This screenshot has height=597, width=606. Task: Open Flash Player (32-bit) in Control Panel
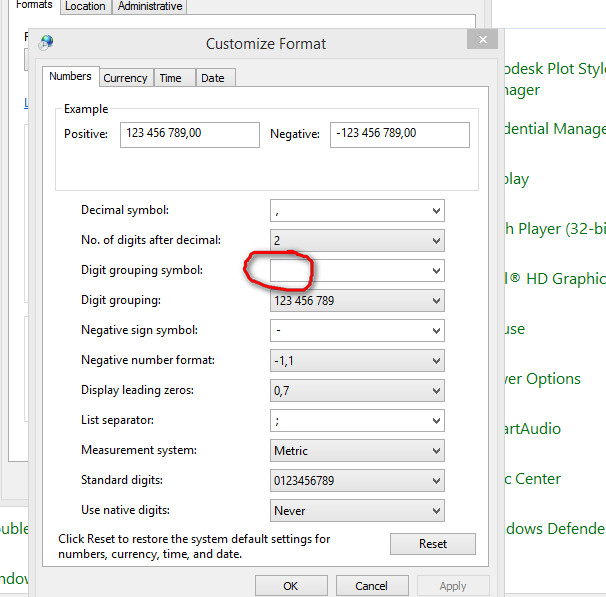[x=555, y=229]
